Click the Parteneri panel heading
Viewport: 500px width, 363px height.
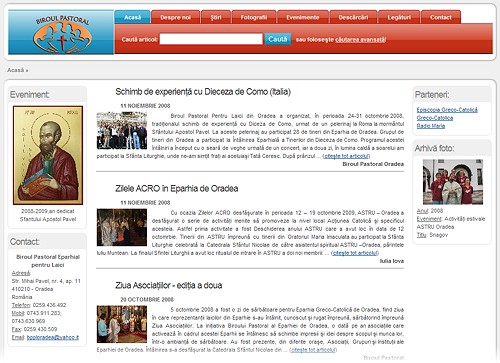click(432, 95)
